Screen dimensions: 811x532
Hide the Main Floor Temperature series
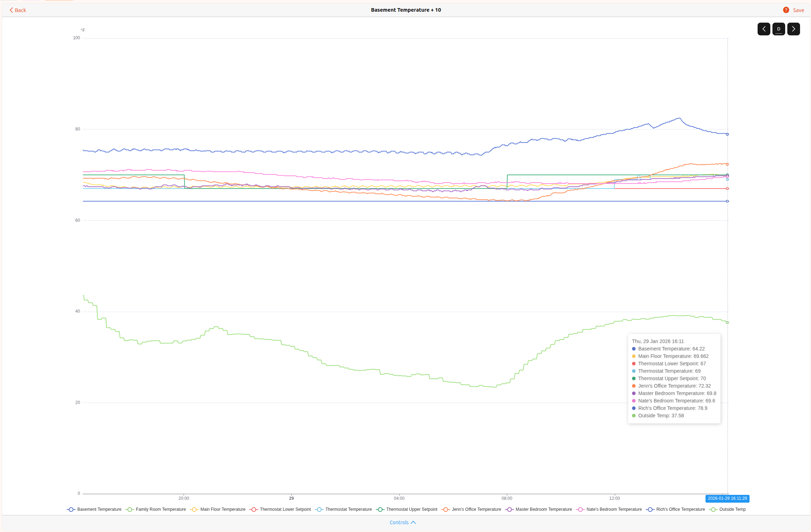coord(222,509)
